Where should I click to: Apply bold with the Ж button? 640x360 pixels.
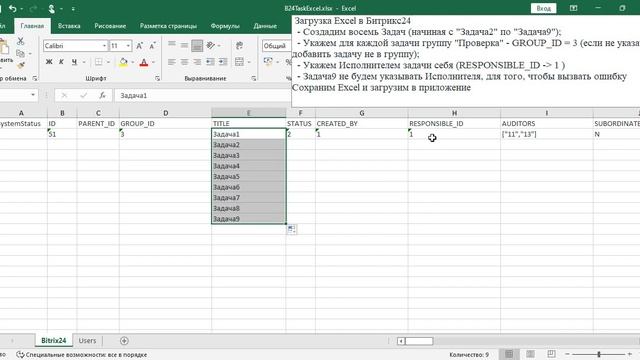tap(49, 62)
